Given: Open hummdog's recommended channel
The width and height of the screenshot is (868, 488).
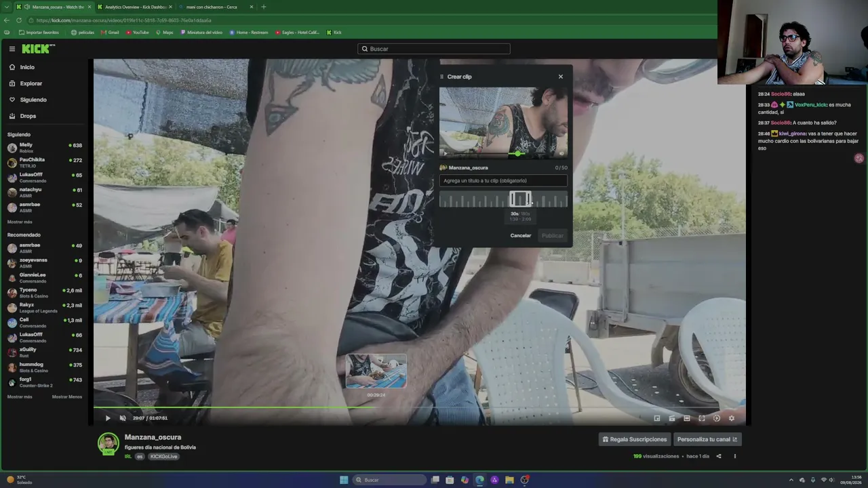Looking at the screenshot, I should [44, 367].
